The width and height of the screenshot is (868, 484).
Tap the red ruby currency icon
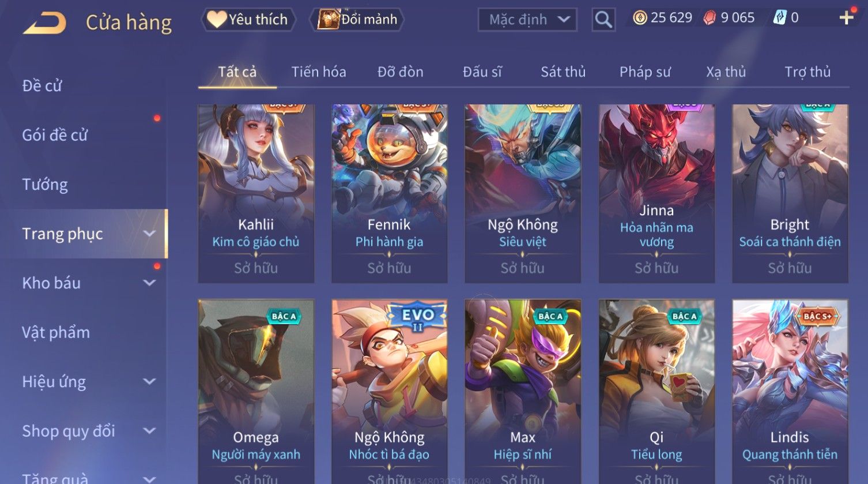tap(710, 18)
